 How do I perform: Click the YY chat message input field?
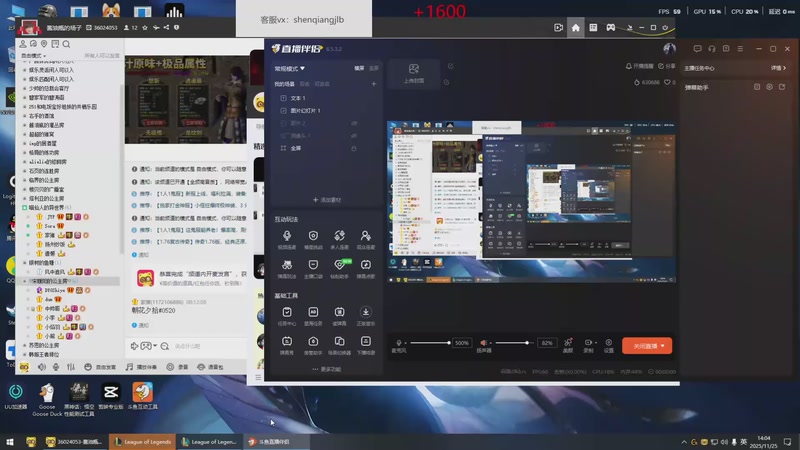click(x=209, y=346)
